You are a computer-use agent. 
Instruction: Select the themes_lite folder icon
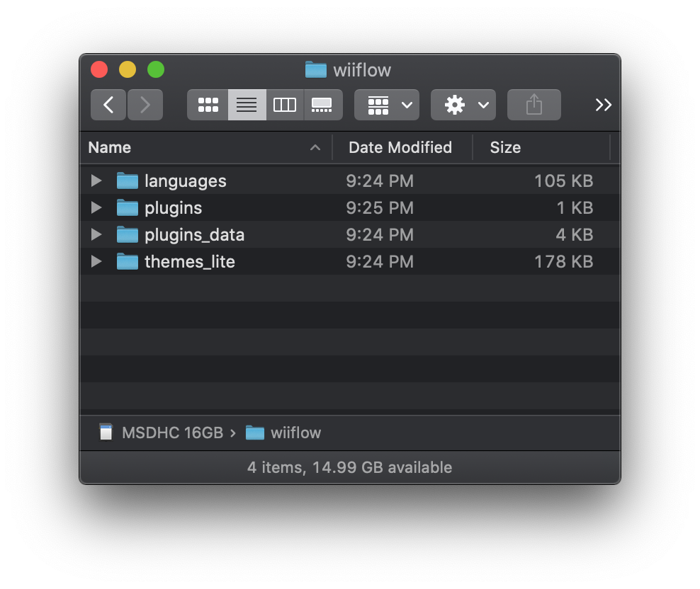coord(128,261)
